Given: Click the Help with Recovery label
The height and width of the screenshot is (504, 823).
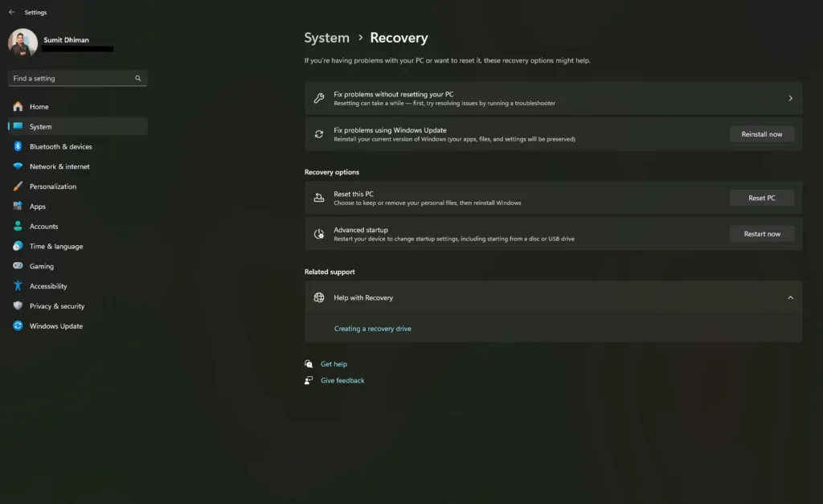Looking at the screenshot, I should point(363,297).
